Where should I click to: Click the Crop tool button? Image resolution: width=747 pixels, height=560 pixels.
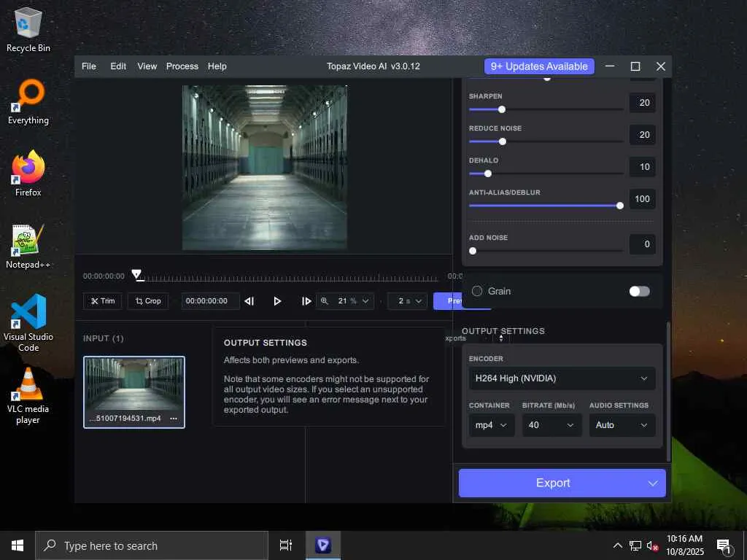148,300
